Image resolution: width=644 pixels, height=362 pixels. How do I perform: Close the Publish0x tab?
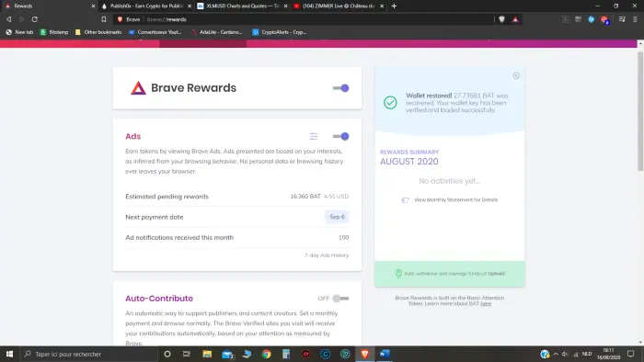coord(190,6)
